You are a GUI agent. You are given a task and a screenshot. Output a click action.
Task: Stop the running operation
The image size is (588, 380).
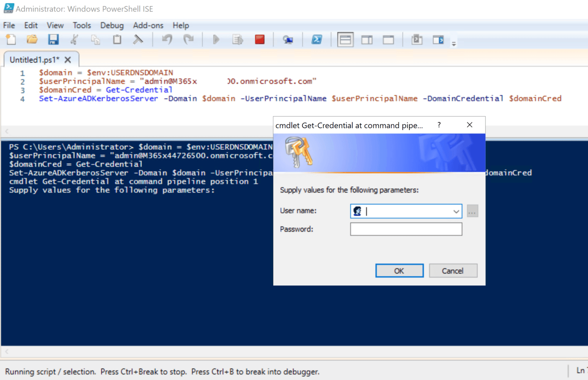(x=260, y=39)
